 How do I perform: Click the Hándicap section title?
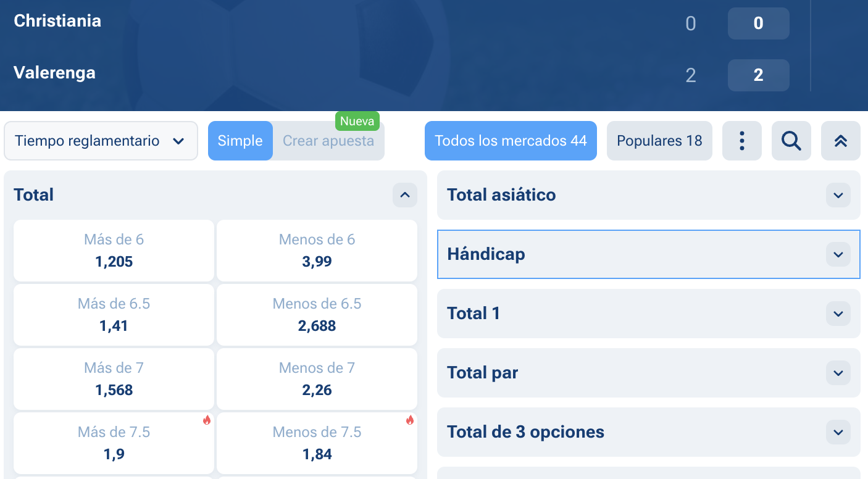(x=486, y=254)
